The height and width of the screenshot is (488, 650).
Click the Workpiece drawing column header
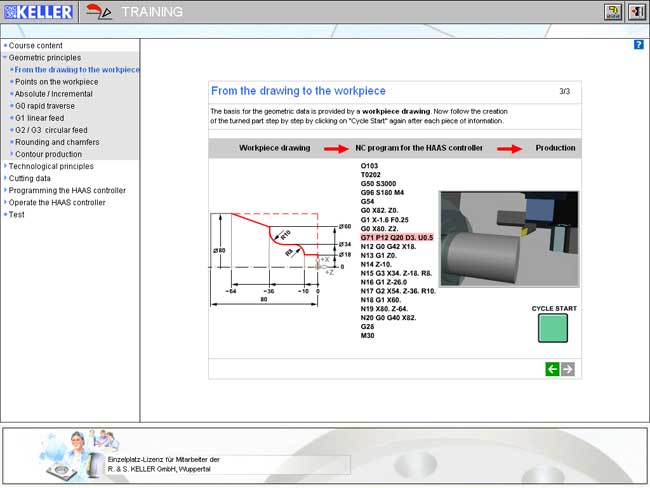click(x=274, y=148)
